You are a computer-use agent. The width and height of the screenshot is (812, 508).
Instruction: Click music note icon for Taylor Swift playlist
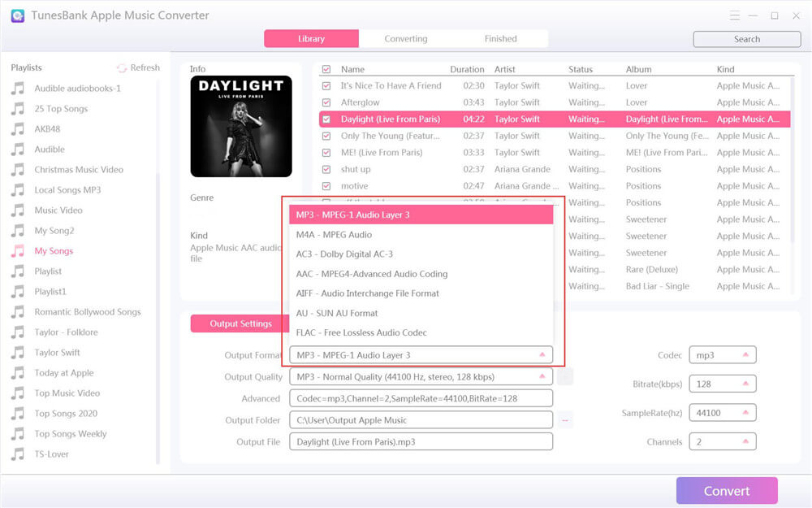[18, 353]
